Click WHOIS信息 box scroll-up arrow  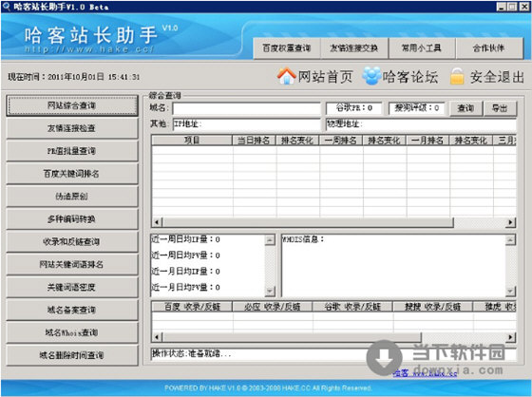511,240
